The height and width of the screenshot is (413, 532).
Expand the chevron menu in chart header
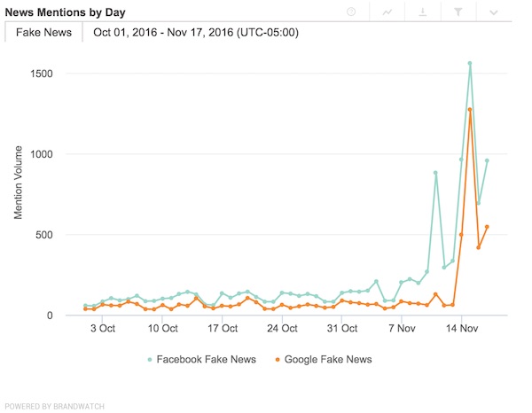click(x=494, y=12)
